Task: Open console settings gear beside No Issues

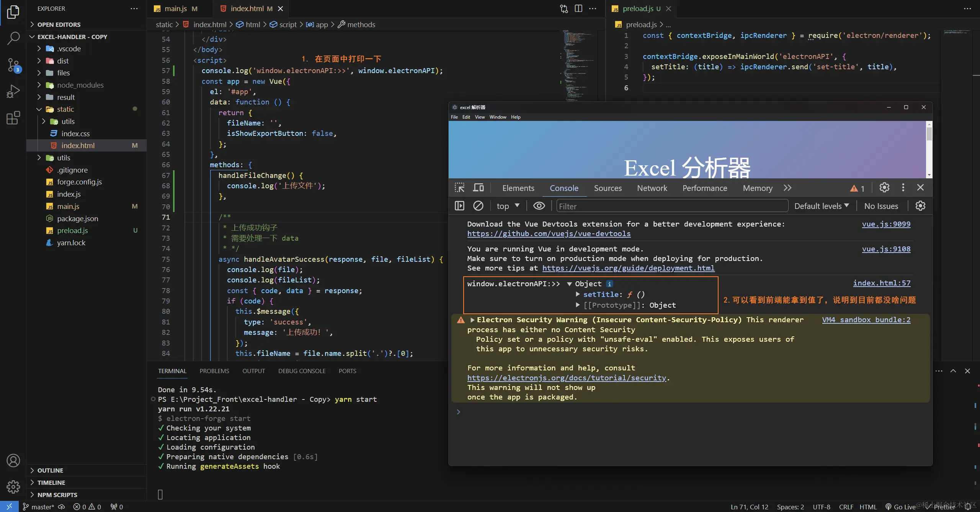Action: (x=920, y=206)
